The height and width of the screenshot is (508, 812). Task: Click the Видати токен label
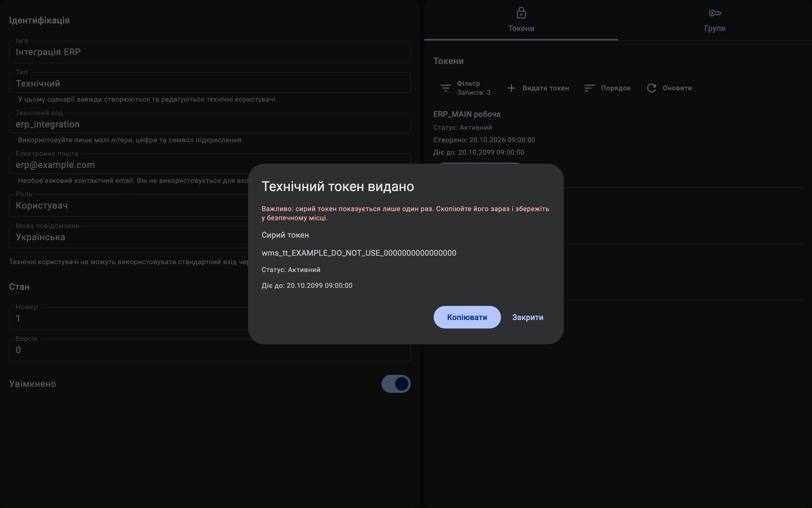(x=546, y=88)
